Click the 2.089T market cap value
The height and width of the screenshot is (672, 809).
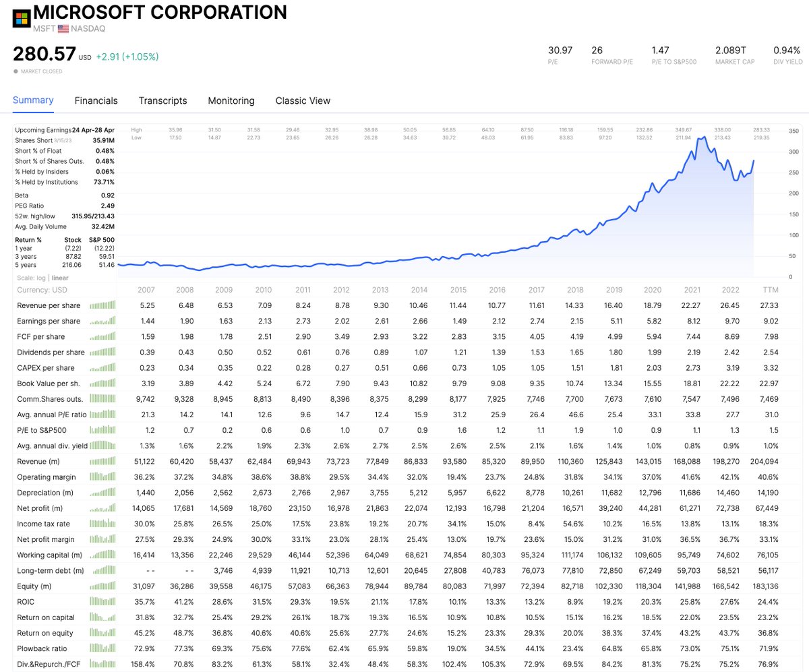731,50
